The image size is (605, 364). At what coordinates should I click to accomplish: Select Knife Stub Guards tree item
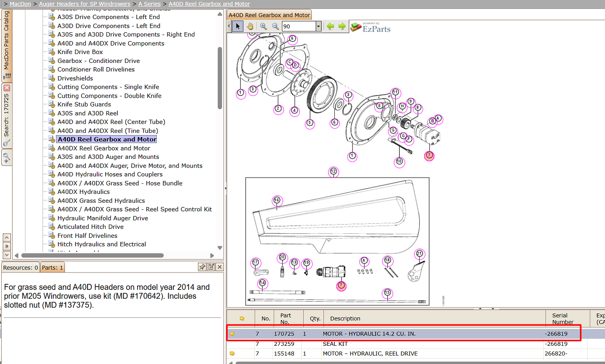(x=84, y=104)
